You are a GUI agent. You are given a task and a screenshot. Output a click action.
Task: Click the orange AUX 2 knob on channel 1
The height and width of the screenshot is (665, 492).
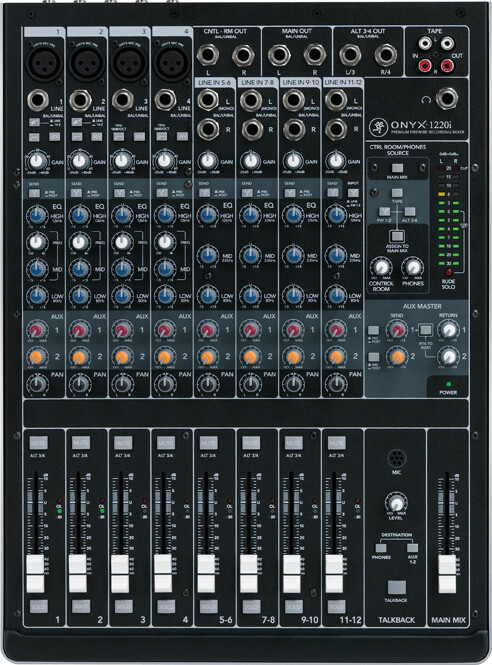click(x=37, y=357)
